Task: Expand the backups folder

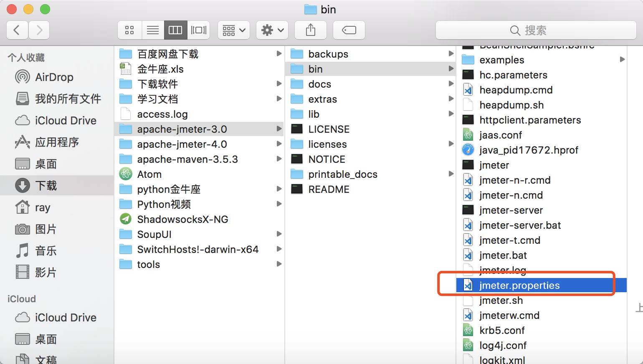Action: pos(451,53)
